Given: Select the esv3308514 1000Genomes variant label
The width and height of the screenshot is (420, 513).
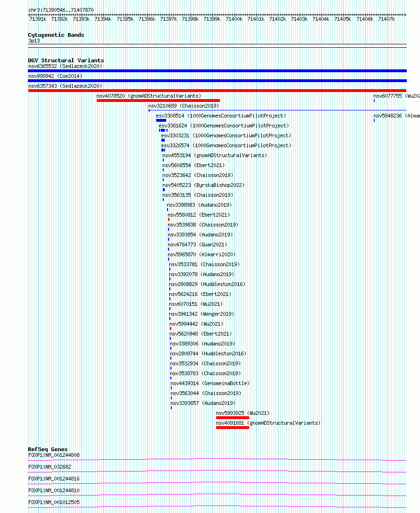Looking at the screenshot, I should pos(221,116).
